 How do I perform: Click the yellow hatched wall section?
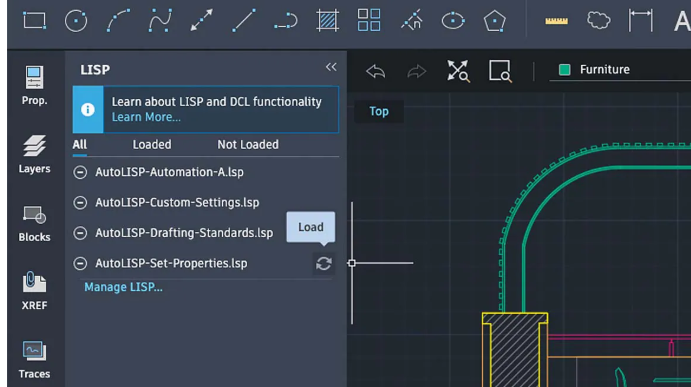point(515,350)
